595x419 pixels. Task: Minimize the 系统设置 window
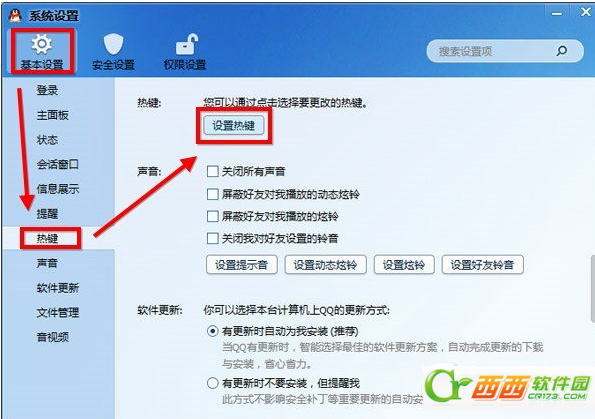557,14
